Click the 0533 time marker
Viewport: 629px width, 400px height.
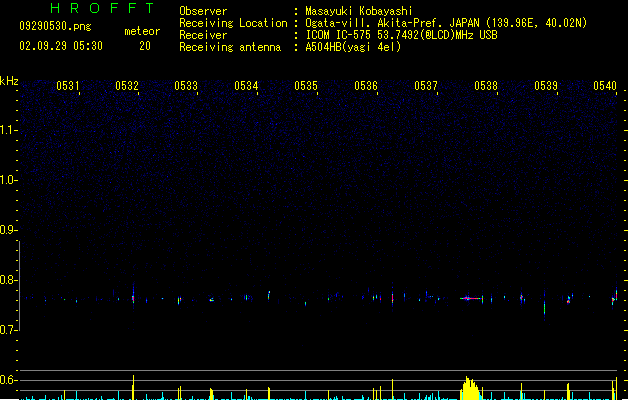[x=186, y=86]
